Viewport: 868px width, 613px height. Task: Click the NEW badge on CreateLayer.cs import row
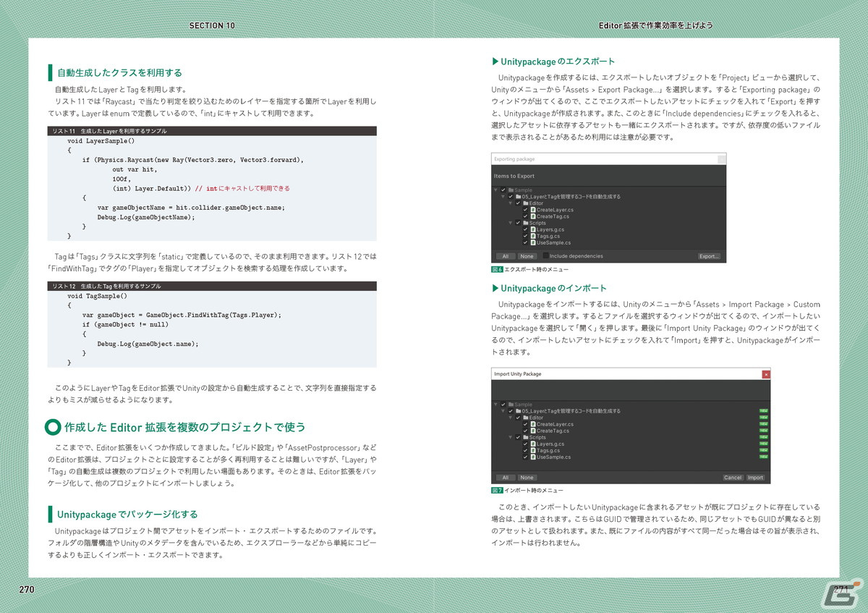point(764,424)
